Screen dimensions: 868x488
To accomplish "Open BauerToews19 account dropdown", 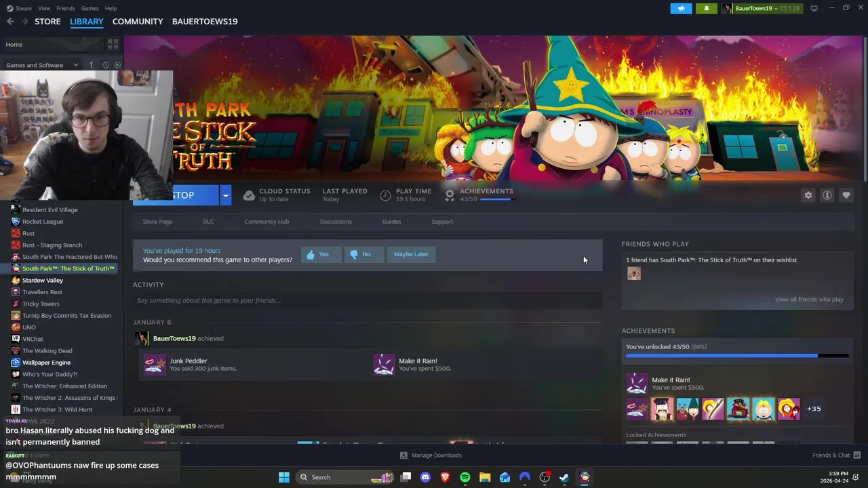I will tap(761, 8).
